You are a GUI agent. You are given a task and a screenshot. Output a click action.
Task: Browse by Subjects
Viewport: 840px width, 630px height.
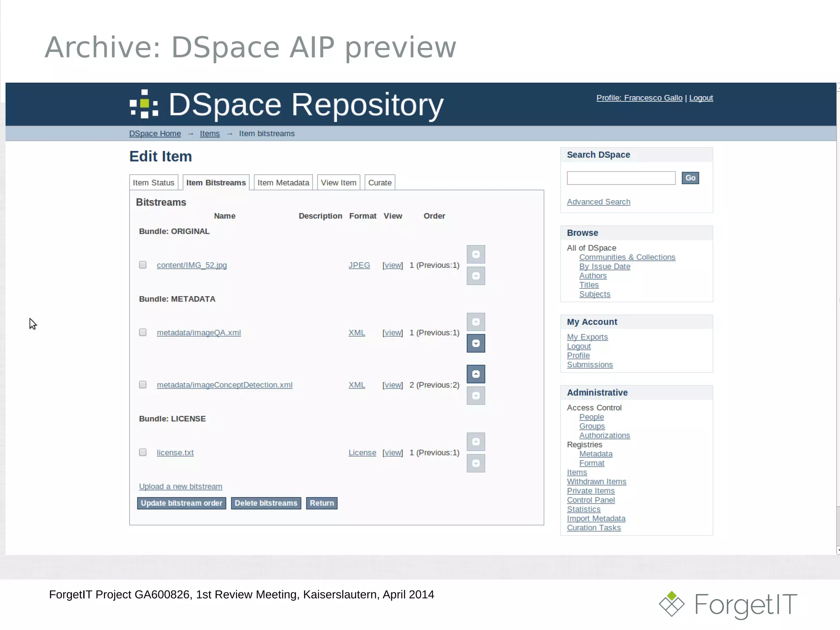(595, 294)
